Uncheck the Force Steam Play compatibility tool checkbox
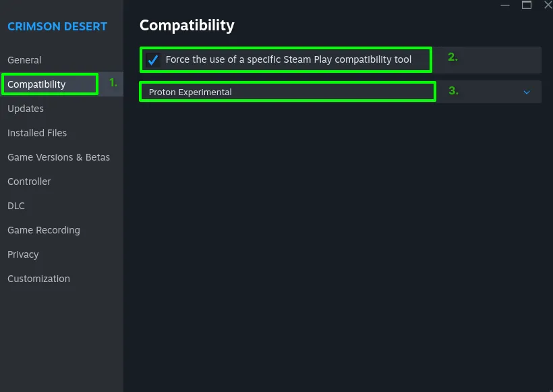Screen dimensions: 553x392 pyautogui.click(x=153, y=59)
